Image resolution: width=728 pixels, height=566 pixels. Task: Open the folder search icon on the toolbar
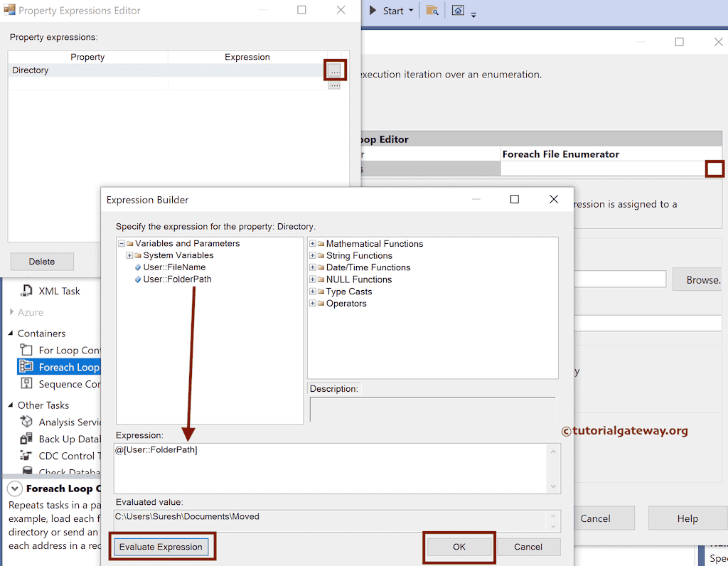click(x=432, y=10)
